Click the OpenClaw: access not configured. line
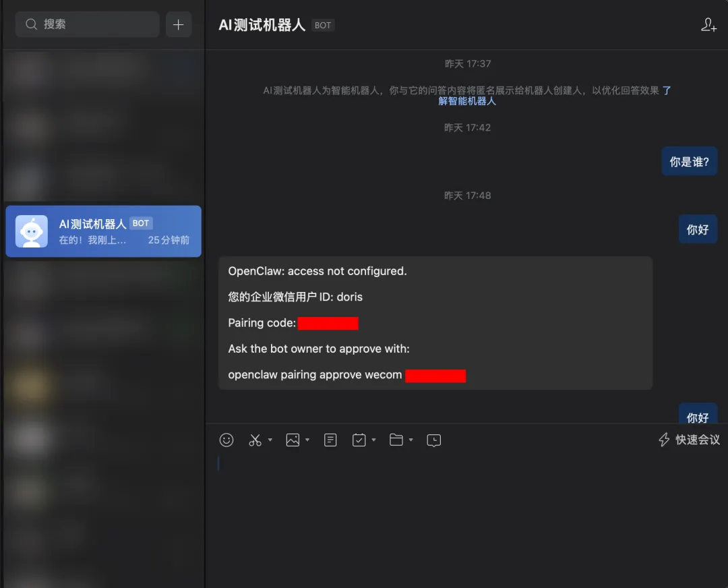Viewport: 728px width, 588px height. pyautogui.click(x=317, y=271)
